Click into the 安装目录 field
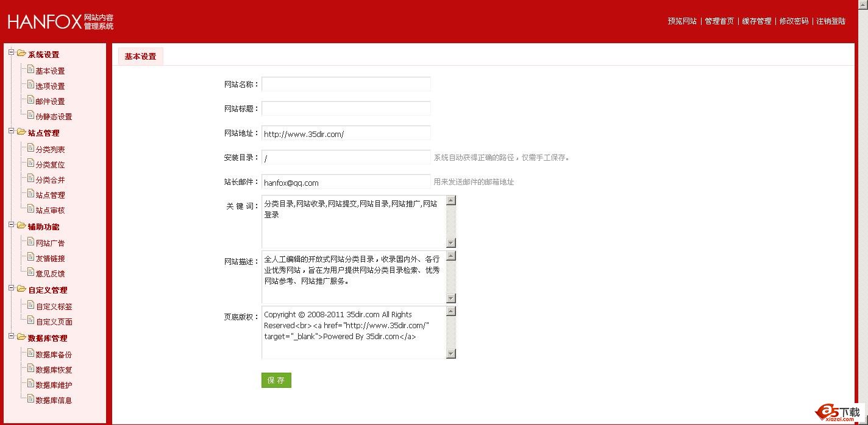 pyautogui.click(x=346, y=157)
